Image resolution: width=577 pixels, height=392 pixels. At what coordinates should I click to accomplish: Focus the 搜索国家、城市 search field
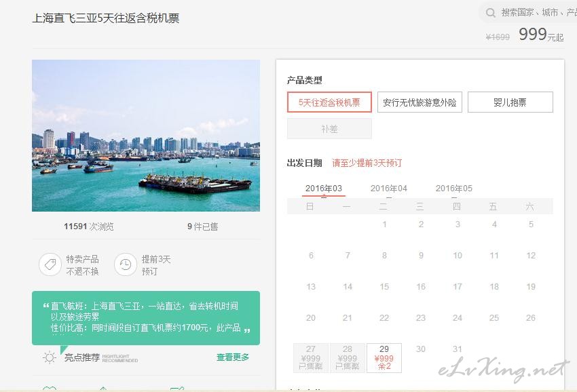coord(536,12)
